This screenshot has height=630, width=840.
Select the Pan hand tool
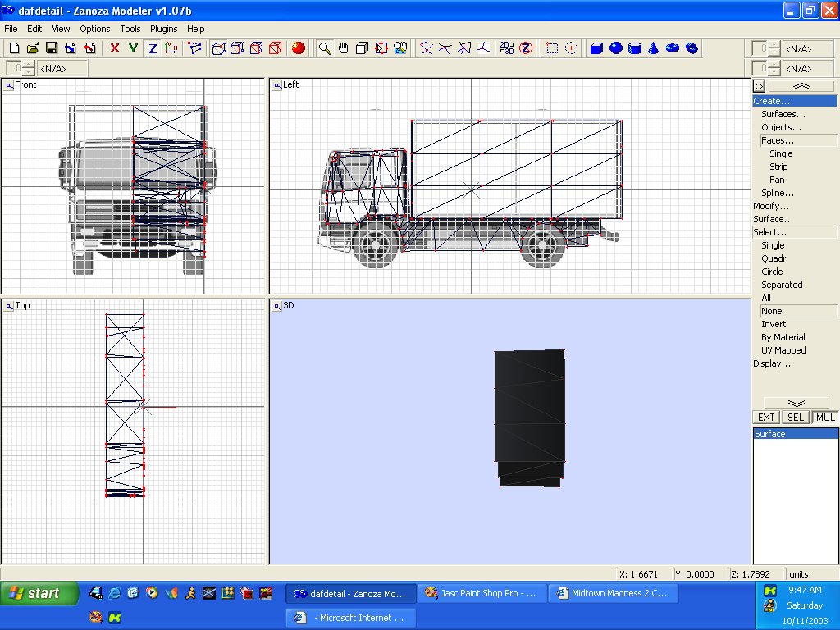click(344, 48)
